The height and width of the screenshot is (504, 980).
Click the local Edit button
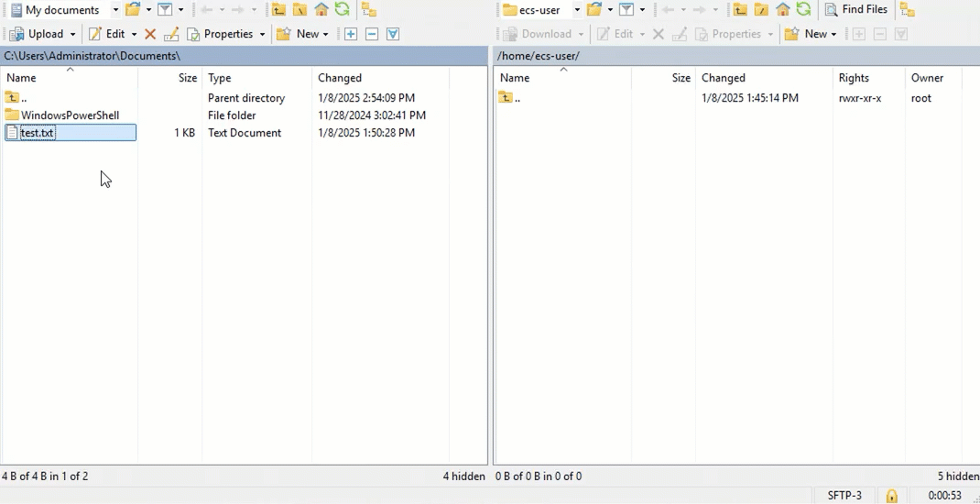107,34
